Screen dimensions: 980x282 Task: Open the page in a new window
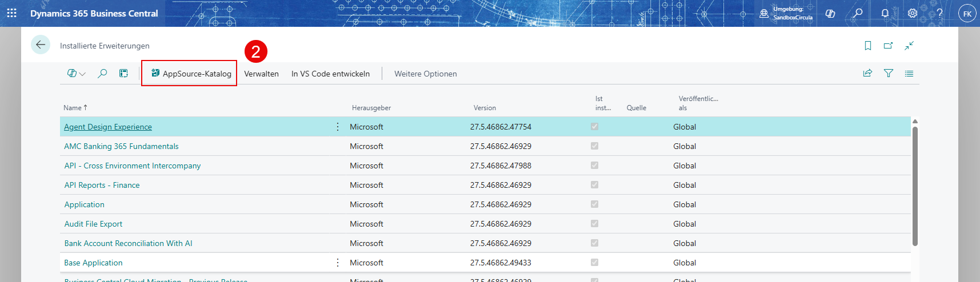(x=888, y=46)
